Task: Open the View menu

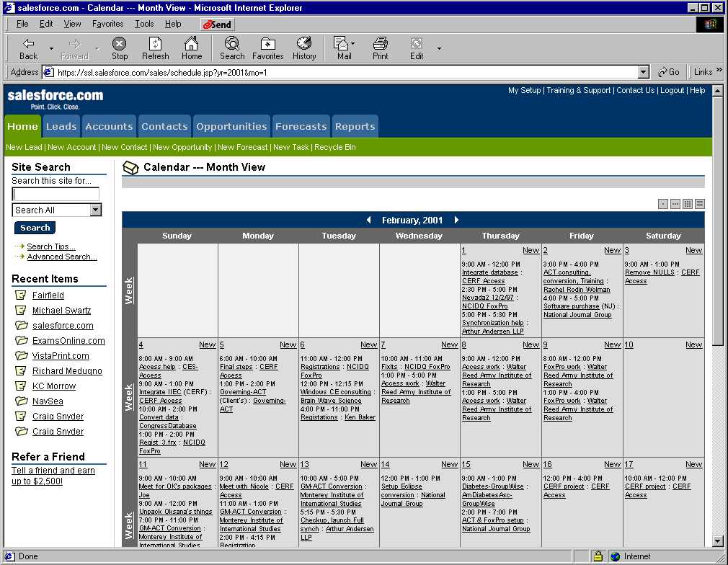Action: (72, 24)
